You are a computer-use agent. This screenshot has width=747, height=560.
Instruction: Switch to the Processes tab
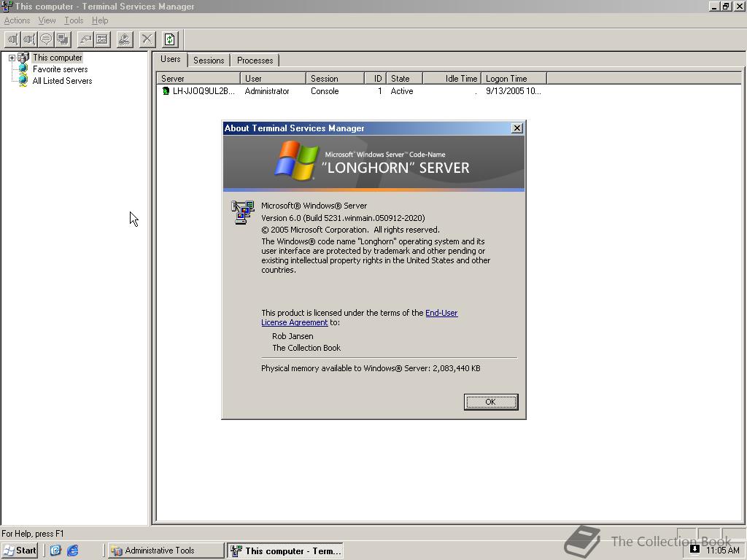pos(255,61)
